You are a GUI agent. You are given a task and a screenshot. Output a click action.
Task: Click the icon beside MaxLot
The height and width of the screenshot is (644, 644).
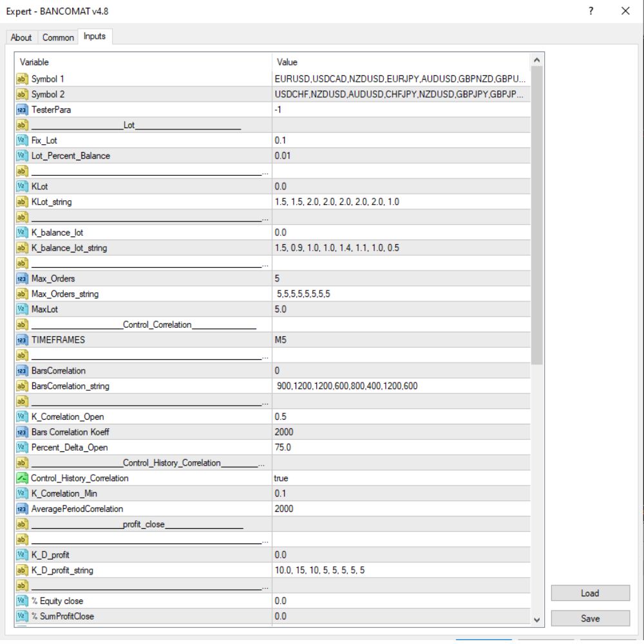click(x=22, y=309)
